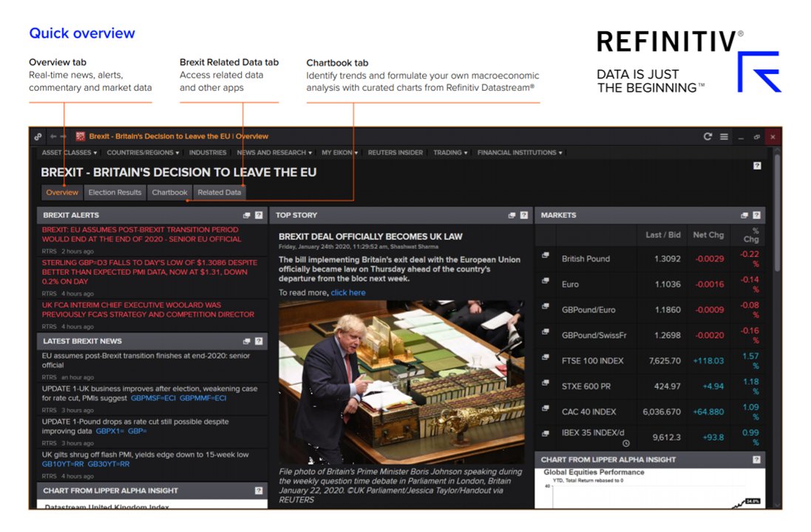Image resolution: width=811 pixels, height=532 pixels.
Task: Open alert about post-Brexit transition period
Action: [142, 234]
